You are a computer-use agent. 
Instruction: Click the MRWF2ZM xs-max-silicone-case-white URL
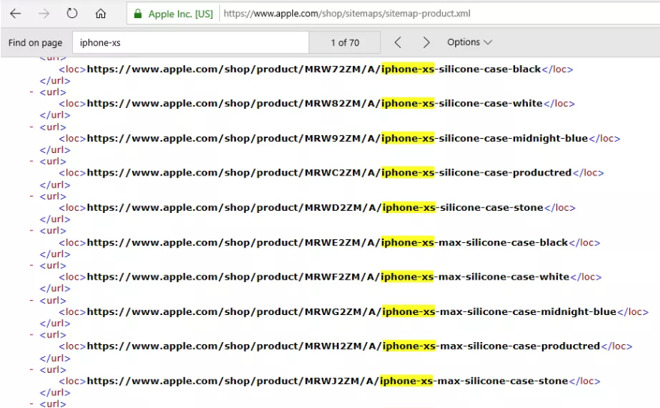point(328,277)
